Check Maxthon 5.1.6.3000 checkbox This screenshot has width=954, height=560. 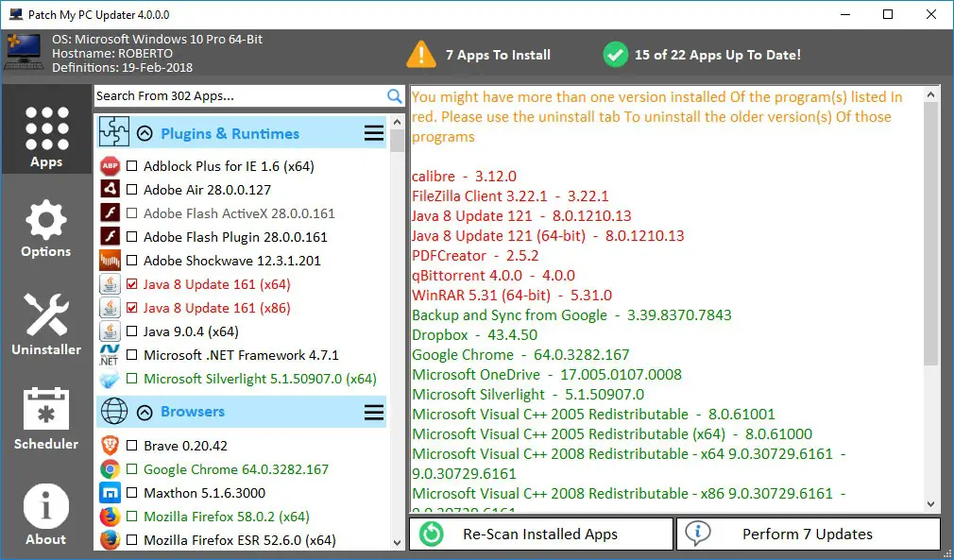coord(131,493)
